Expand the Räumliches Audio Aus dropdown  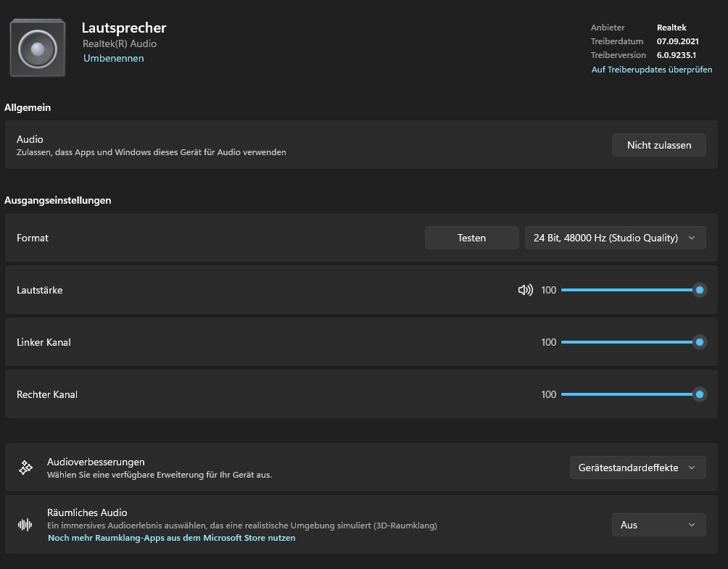click(658, 525)
